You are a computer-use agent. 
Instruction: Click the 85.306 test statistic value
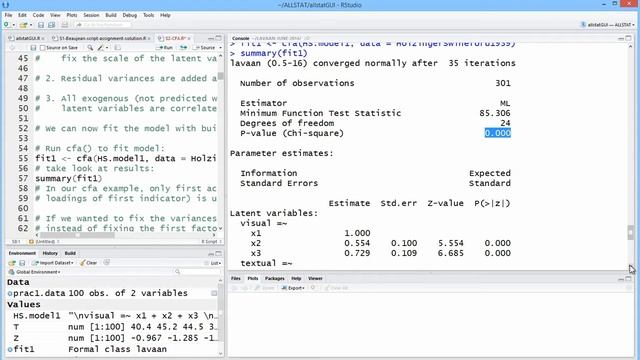(x=495, y=113)
